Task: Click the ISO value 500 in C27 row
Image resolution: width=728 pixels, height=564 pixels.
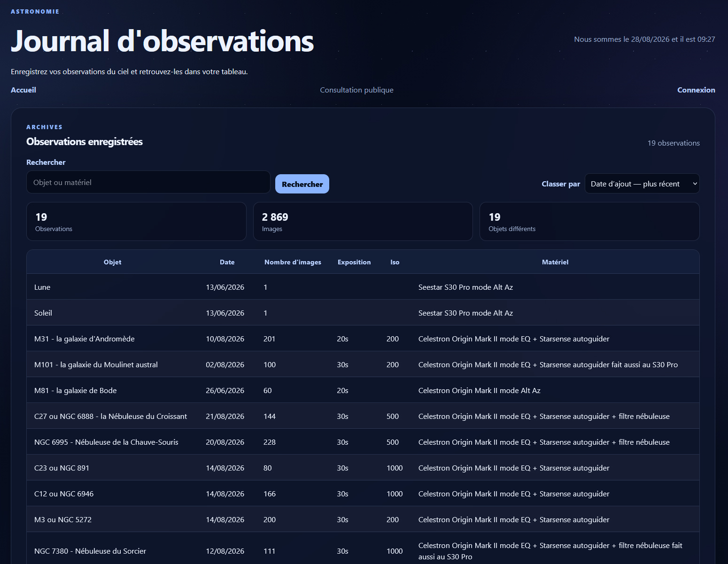Action: click(x=393, y=416)
